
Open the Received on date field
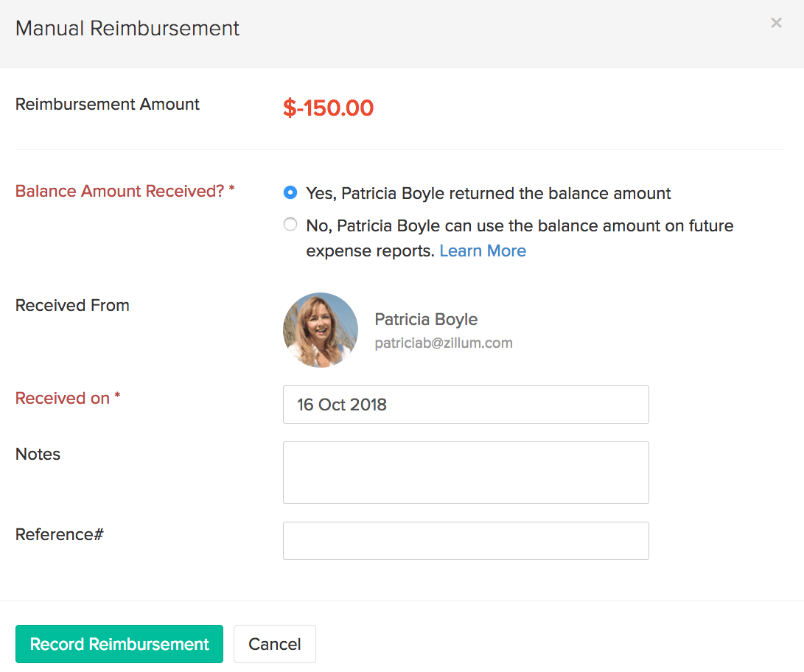(x=466, y=405)
